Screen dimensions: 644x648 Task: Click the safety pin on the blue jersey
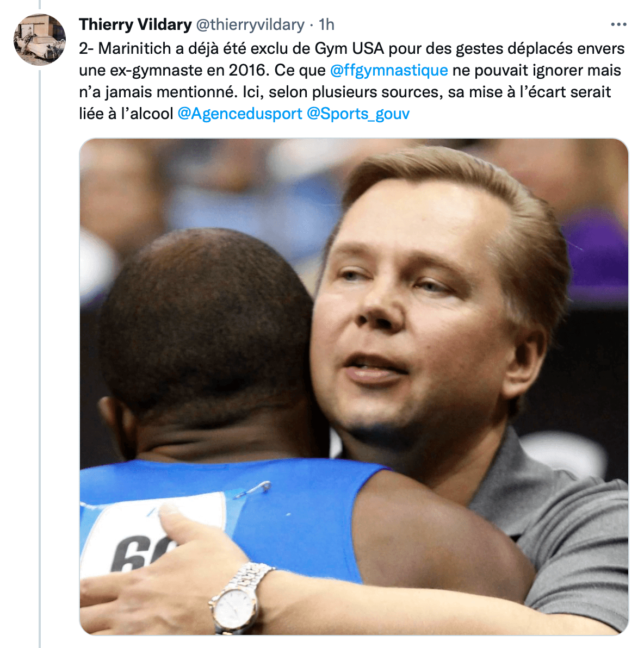(x=253, y=489)
